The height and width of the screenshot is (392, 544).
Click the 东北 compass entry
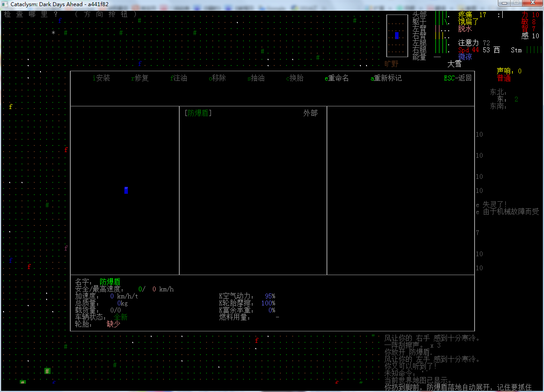click(499, 92)
